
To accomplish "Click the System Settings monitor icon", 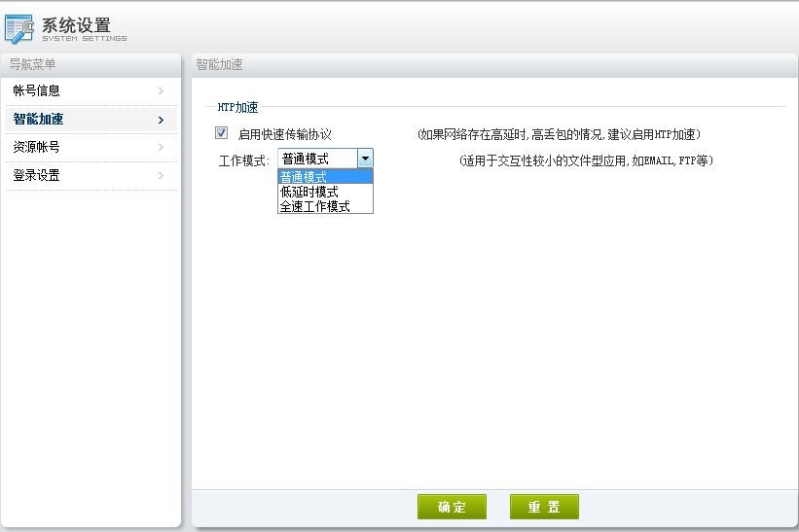I will (18, 28).
